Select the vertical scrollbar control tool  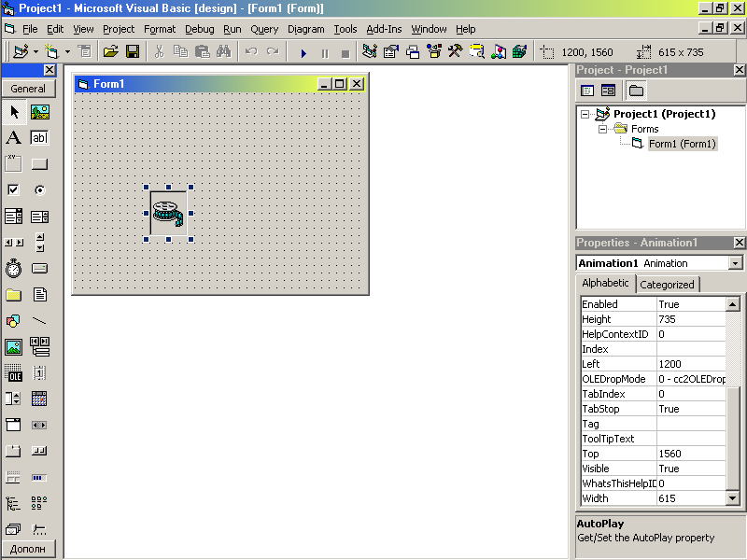(40, 243)
